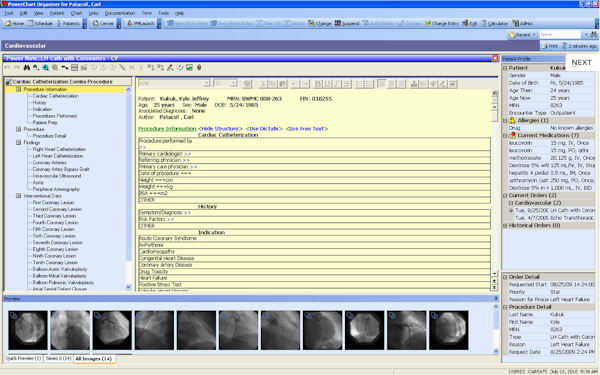Open the Task menu
Viewport: 600px width, 375px height.
coord(9,13)
